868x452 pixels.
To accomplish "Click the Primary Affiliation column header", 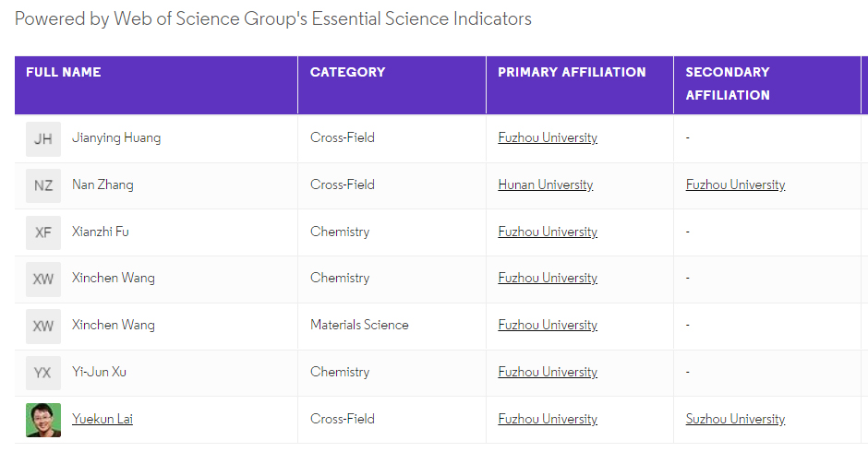I will (572, 72).
